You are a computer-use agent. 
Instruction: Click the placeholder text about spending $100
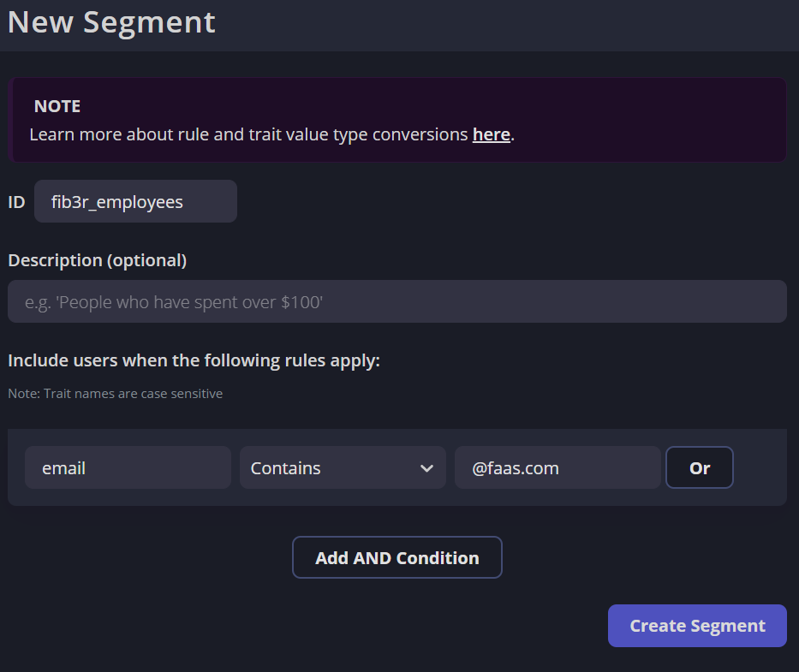(x=174, y=302)
